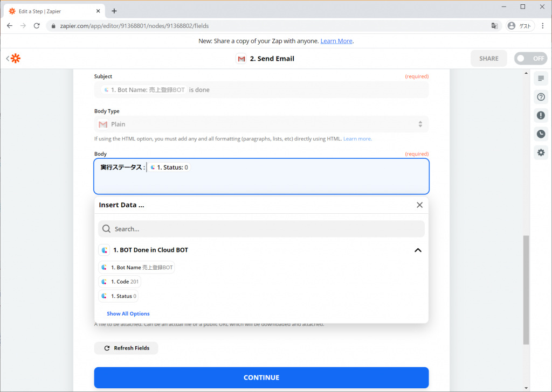This screenshot has width=552, height=392.
Task: Close the Edit a Step Zapier tab
Action: (x=98, y=11)
